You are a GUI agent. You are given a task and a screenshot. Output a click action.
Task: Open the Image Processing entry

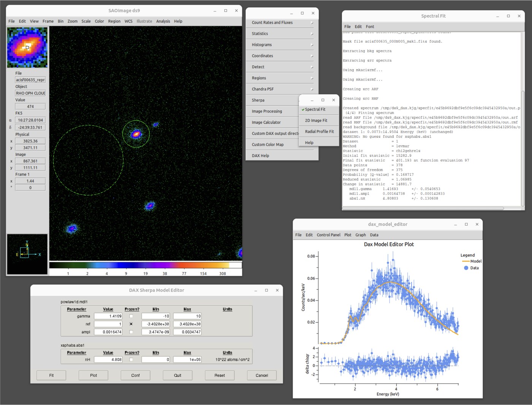(x=272, y=111)
